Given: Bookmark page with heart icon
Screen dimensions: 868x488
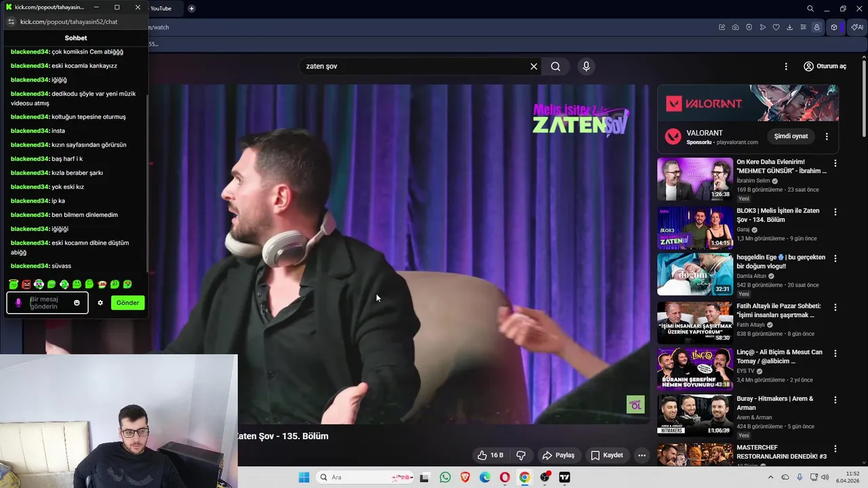Looking at the screenshot, I should [x=776, y=27].
